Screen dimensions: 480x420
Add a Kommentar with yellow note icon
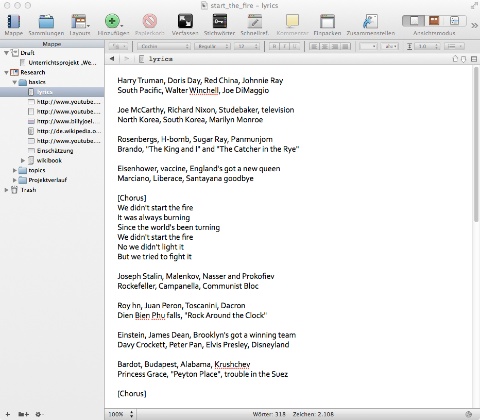[292, 21]
